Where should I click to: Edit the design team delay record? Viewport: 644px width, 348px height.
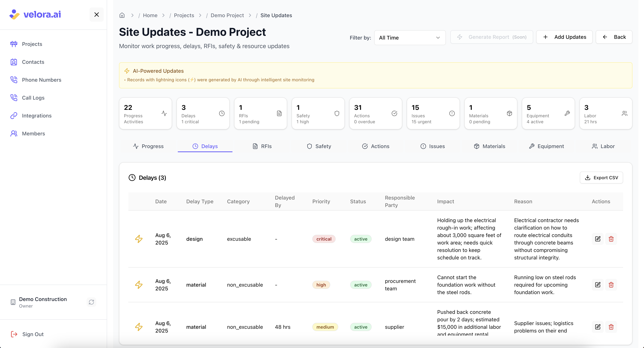[598, 239]
